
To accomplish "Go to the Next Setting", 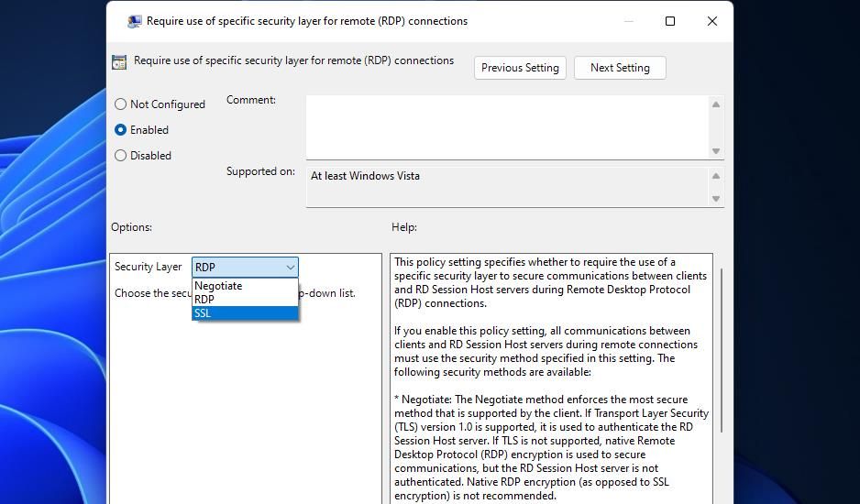I will point(620,68).
